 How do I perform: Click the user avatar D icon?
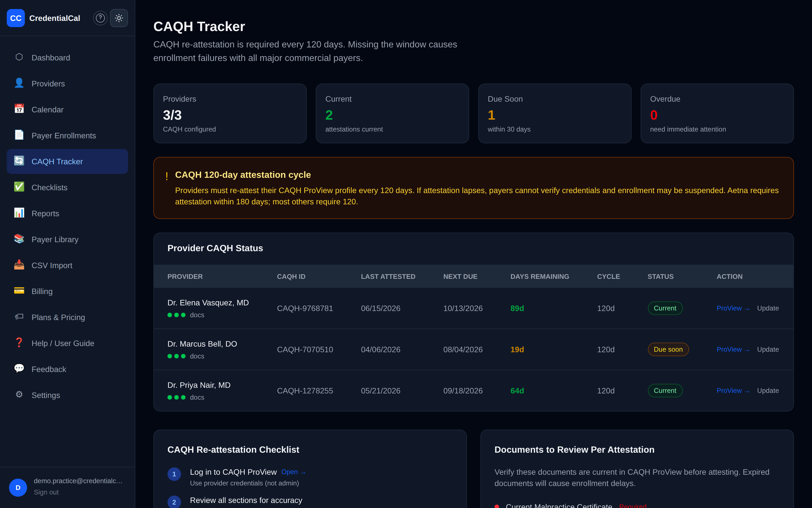[18, 487]
